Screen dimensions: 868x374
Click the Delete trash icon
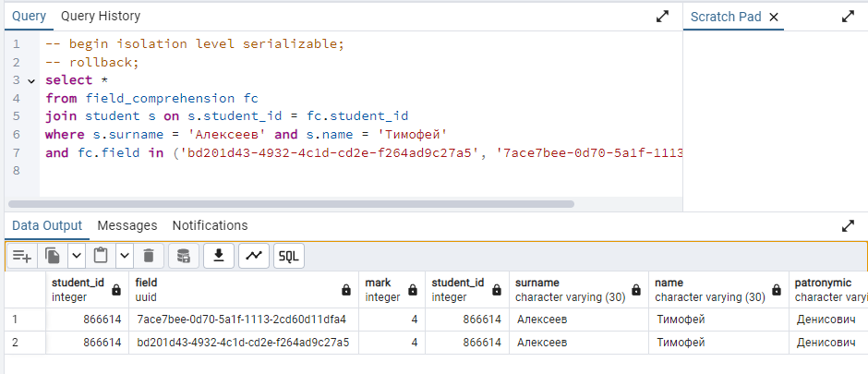(149, 256)
